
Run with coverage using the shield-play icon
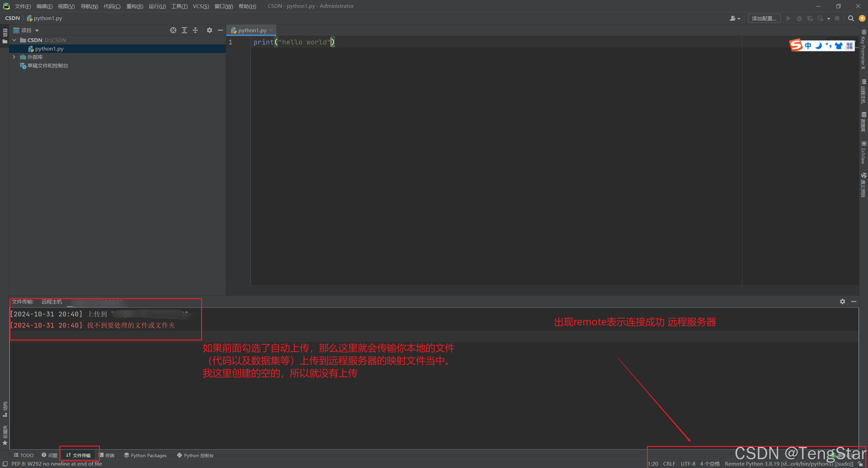point(810,19)
